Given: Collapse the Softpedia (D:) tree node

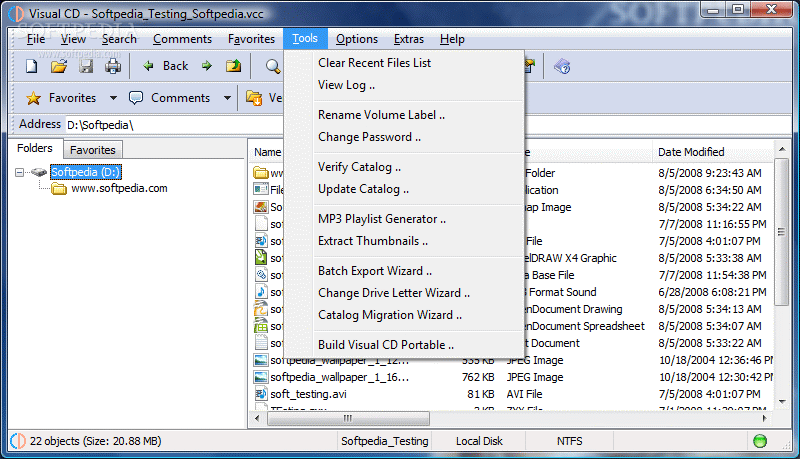Looking at the screenshot, I should [x=19, y=172].
